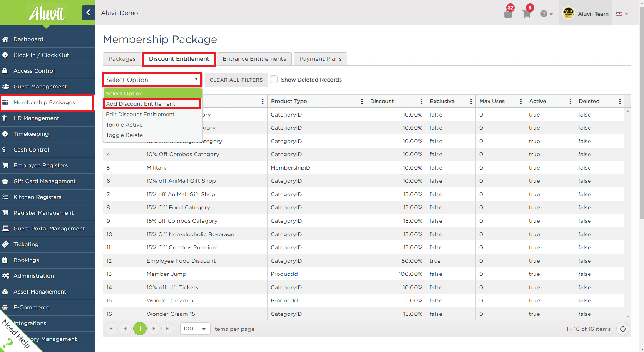Image resolution: width=644 pixels, height=352 pixels.
Task: Sort by Discount column header
Action: coord(382,101)
